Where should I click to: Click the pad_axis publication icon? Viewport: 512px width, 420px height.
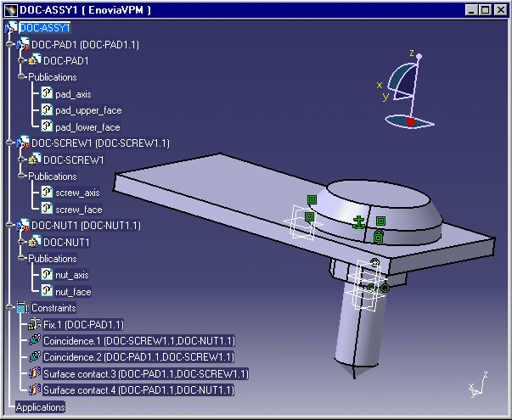pyautogui.click(x=48, y=94)
